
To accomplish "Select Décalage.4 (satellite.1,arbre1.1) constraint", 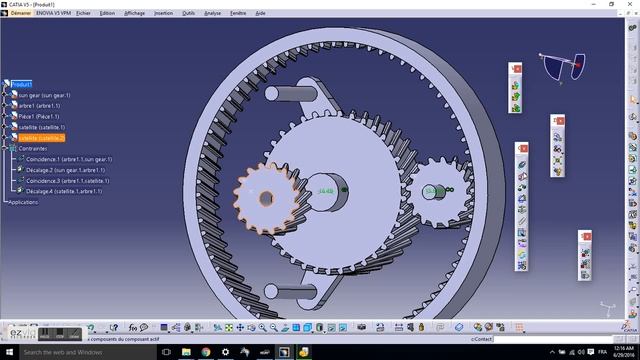I will 64,191.
